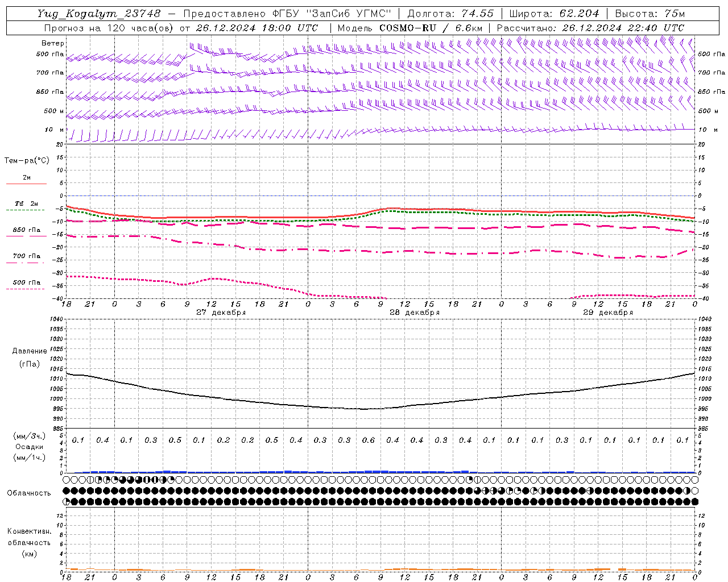Select the "Модель COSMO-RU / 6.6км" text
This screenshot has height=582, width=728.
coord(410,28)
